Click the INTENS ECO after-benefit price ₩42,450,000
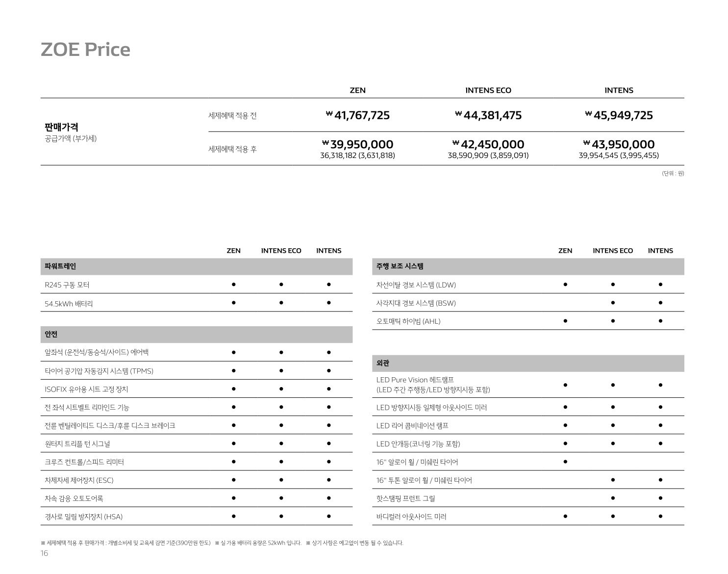Viewport: 728px width, 574px height. pos(488,144)
